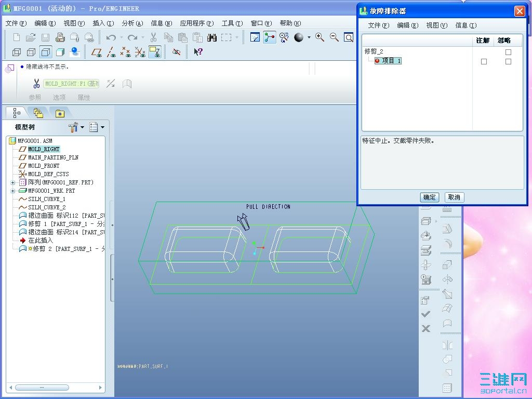532x399 pixels.
Task: Check the 忽略 checkbox for 修剪_2
Action: click(x=508, y=52)
